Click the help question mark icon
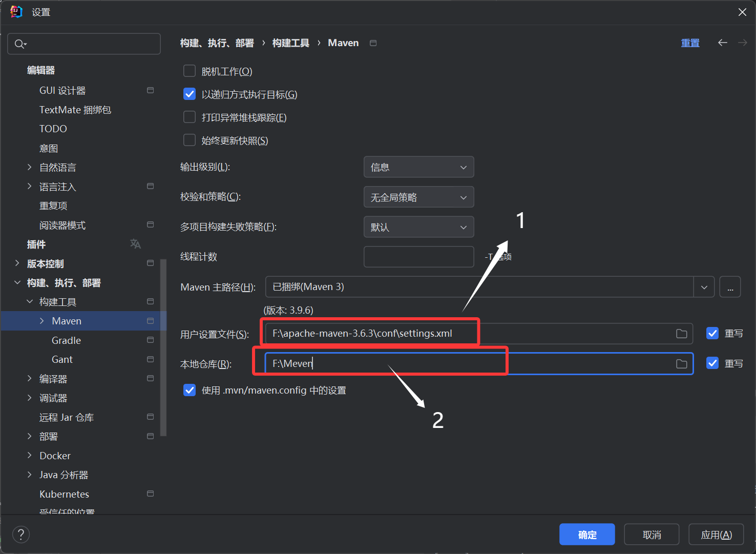 pos(21,535)
